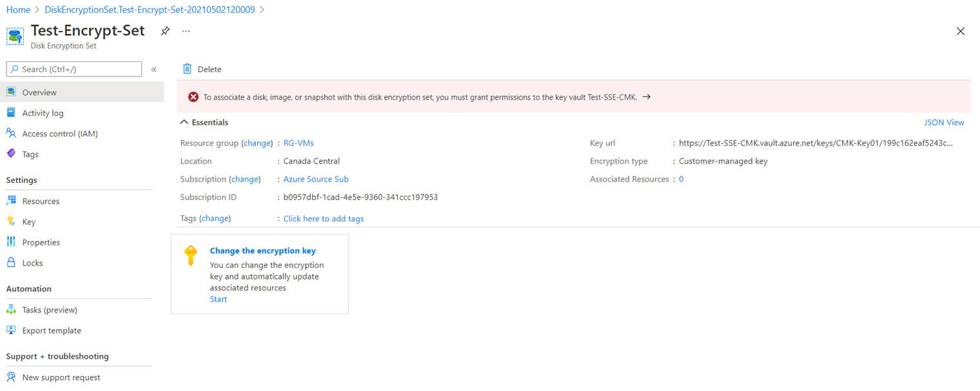This screenshot has width=980, height=391.
Task: Click the purple Tags icon
Action: (x=11, y=154)
